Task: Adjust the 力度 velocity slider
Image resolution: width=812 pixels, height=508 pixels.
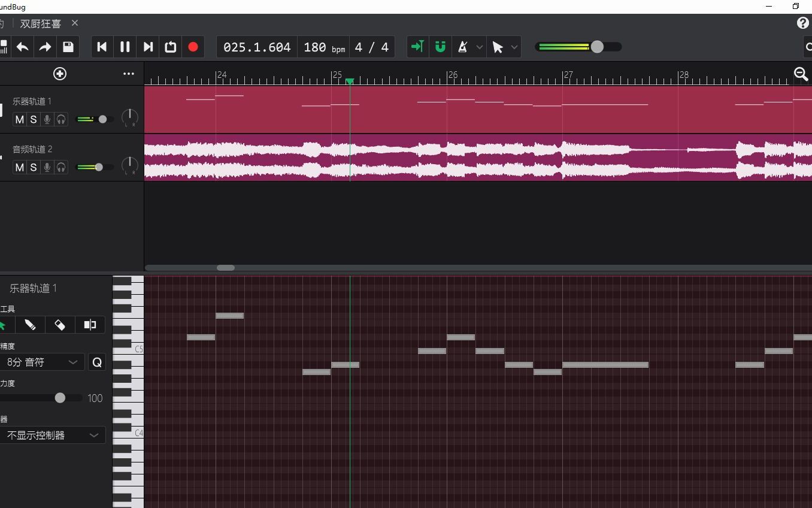Action: [x=41, y=398]
